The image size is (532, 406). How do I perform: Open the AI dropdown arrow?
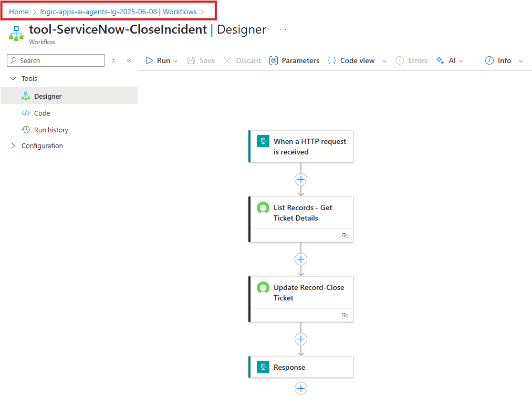461,61
